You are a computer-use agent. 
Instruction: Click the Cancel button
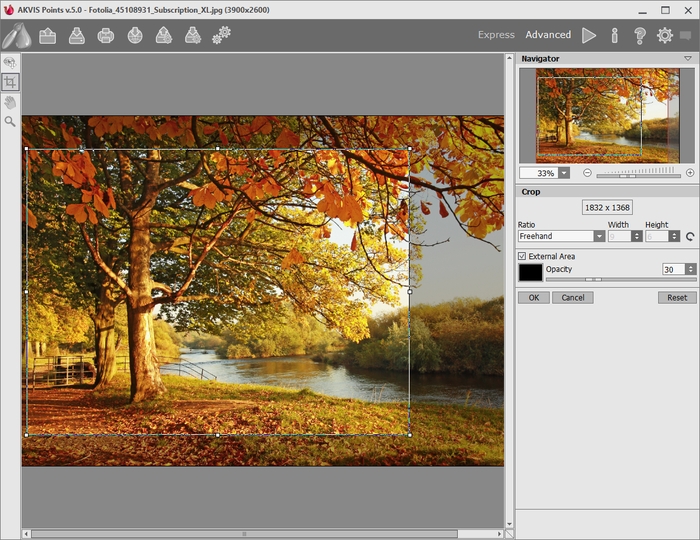(573, 298)
